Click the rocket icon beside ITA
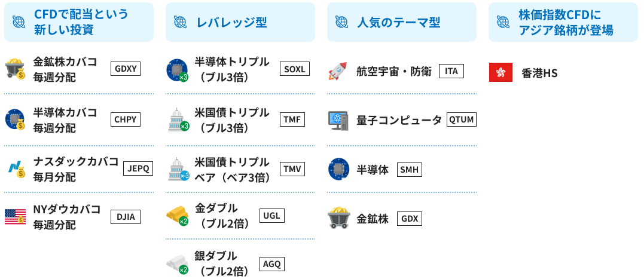The image size is (644, 279). 338,71
